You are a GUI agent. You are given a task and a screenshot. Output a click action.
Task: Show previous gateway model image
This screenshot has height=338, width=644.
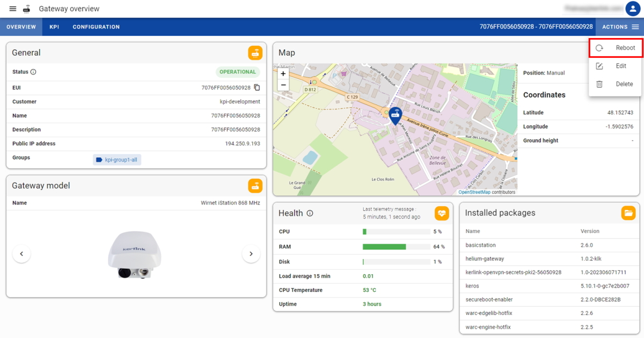click(21, 254)
